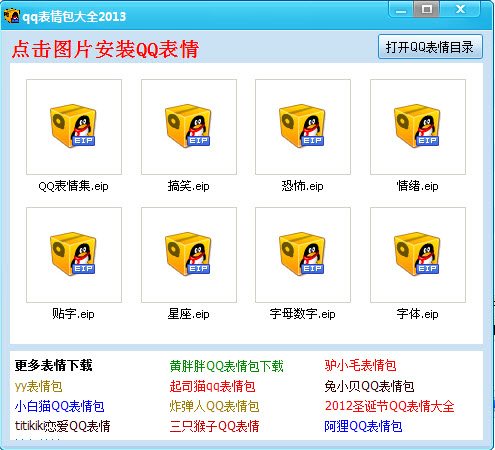
Task: Click the 情绪.eip file name label
Action: (x=418, y=186)
